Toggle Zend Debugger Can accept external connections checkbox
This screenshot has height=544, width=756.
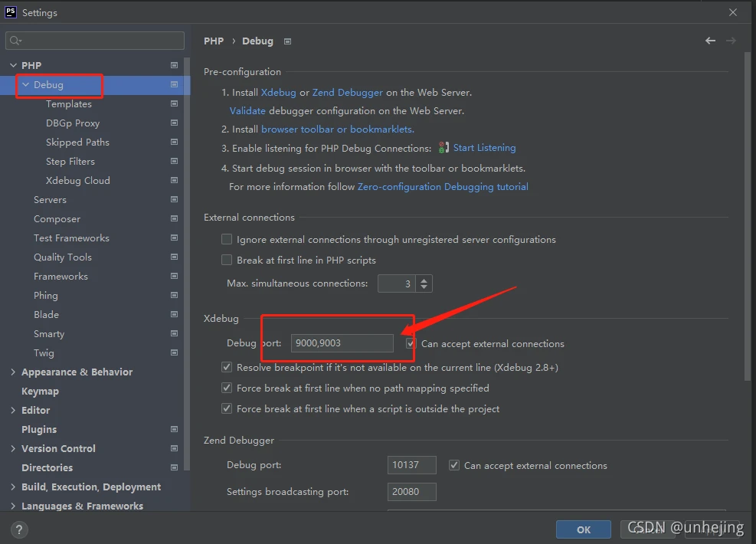453,465
